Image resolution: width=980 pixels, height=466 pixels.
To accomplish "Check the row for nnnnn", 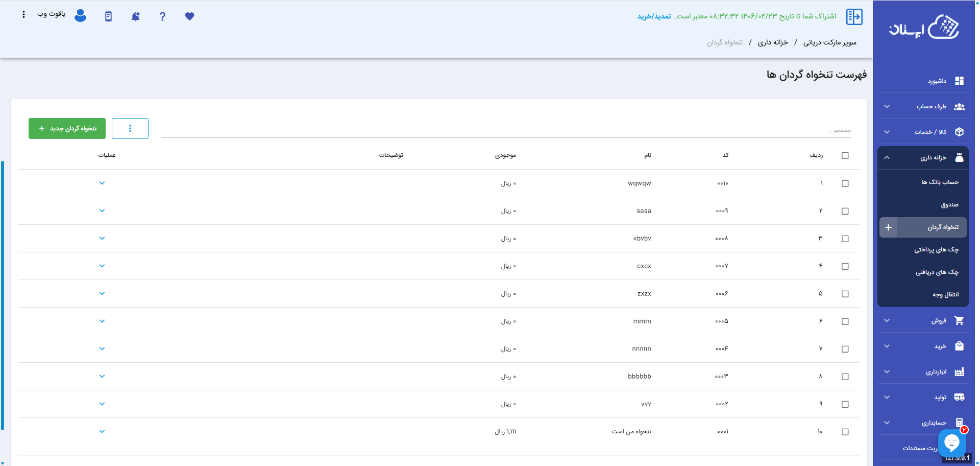I will (845, 349).
